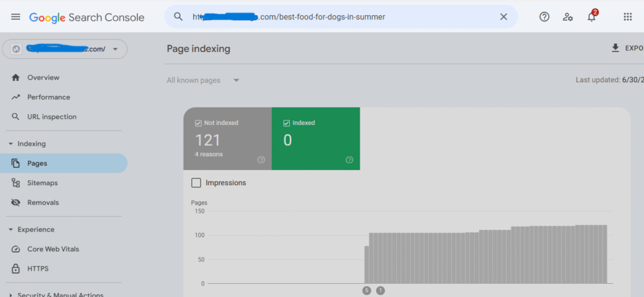Uncheck the Not indexed checkbox
The height and width of the screenshot is (297, 644).
click(199, 123)
